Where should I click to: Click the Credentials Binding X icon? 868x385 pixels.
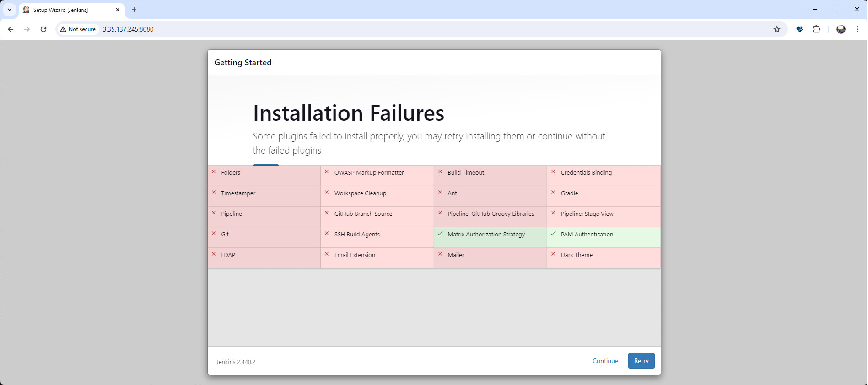(x=553, y=172)
